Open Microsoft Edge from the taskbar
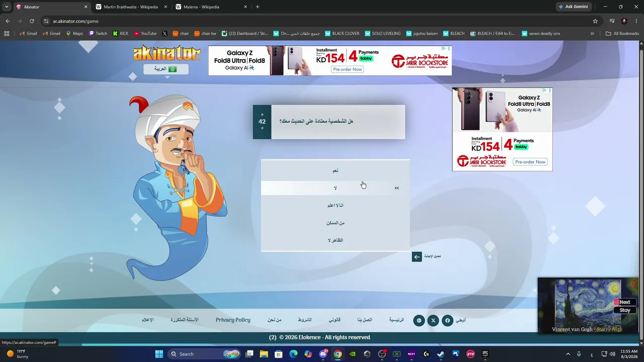This screenshot has height=362, width=644. pos(293,354)
